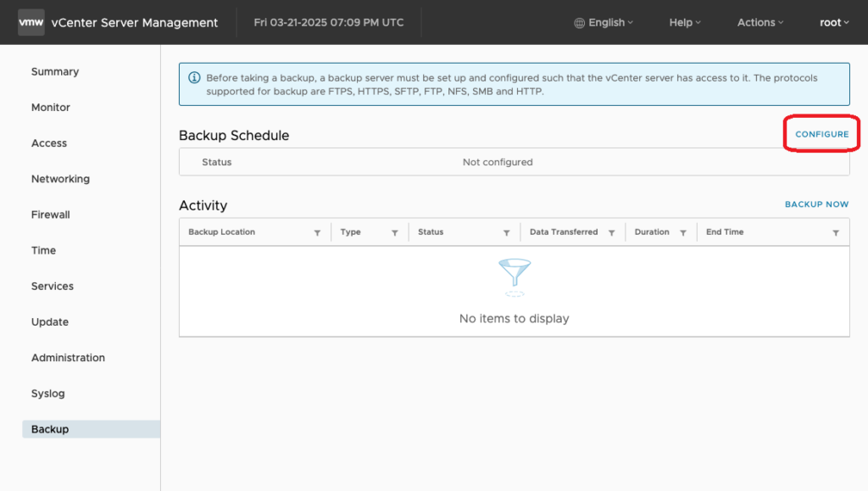Filter the Backup Location column

(x=317, y=232)
